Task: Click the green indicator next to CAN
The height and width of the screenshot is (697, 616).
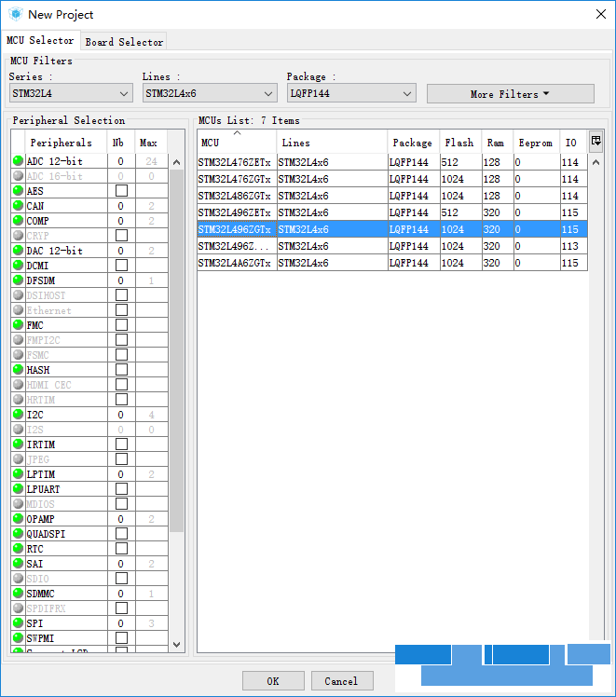Action: (19, 205)
